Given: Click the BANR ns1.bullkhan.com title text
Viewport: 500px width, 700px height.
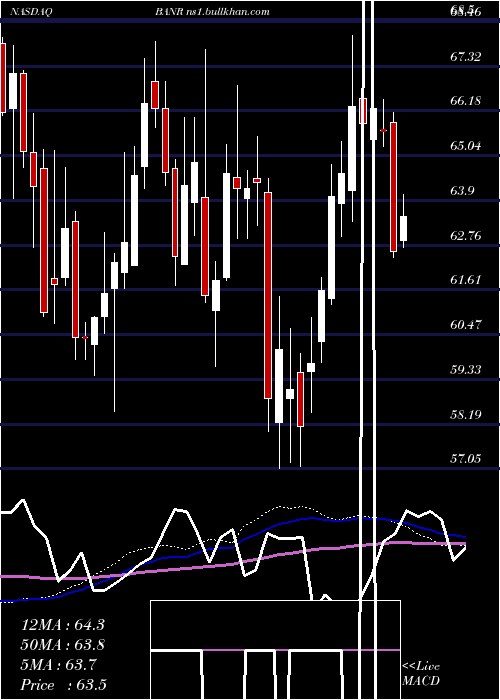Looking at the screenshot, I should coord(212,12).
